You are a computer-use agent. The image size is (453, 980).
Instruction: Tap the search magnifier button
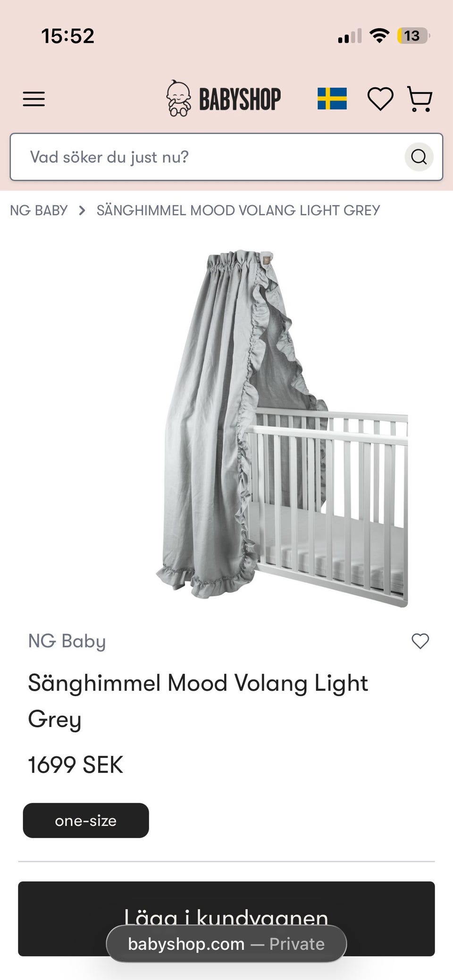pos(419,156)
